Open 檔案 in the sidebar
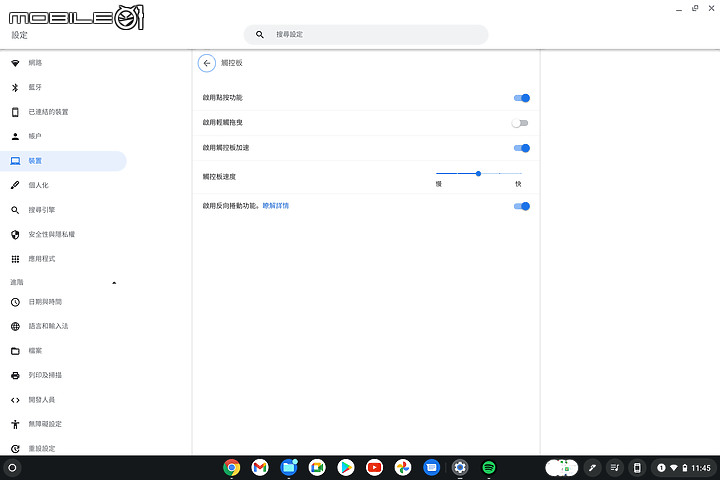Viewport: 720px width, 480px height. 63,351
